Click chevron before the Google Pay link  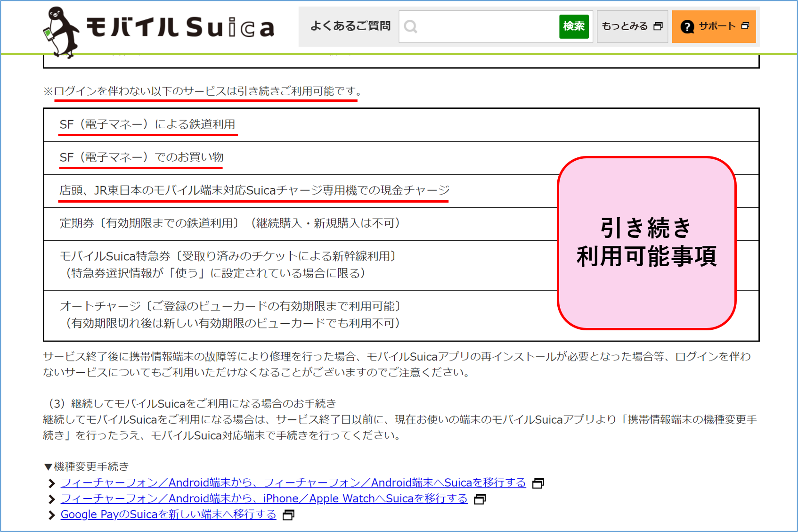point(51,515)
